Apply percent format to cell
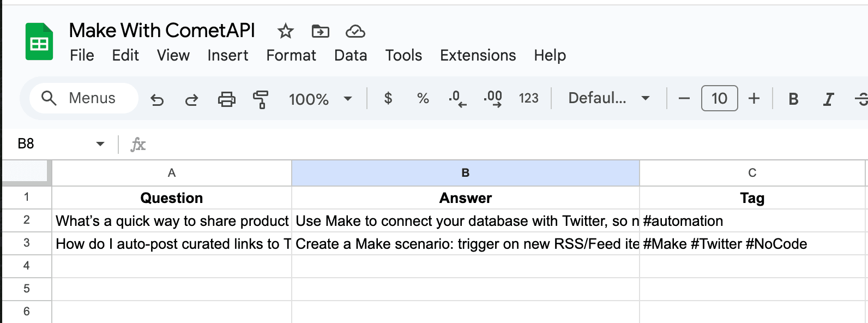The image size is (868, 323). (x=423, y=98)
